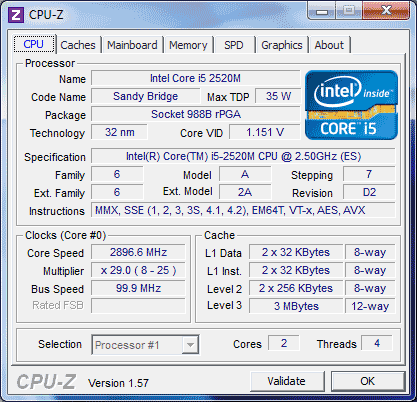Image resolution: width=417 pixels, height=402 pixels.
Task: Click the Model value A
Action: click(x=245, y=174)
